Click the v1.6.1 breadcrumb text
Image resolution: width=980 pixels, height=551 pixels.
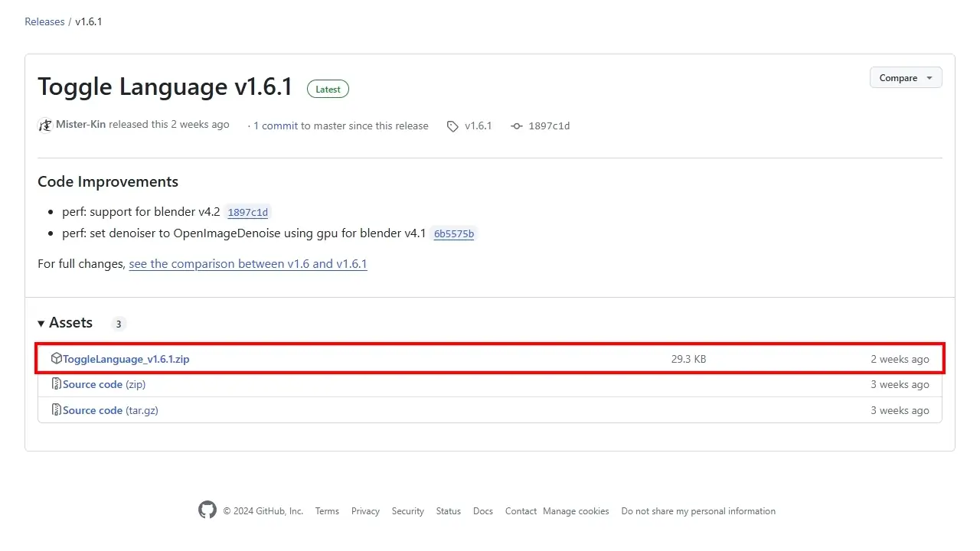point(89,21)
